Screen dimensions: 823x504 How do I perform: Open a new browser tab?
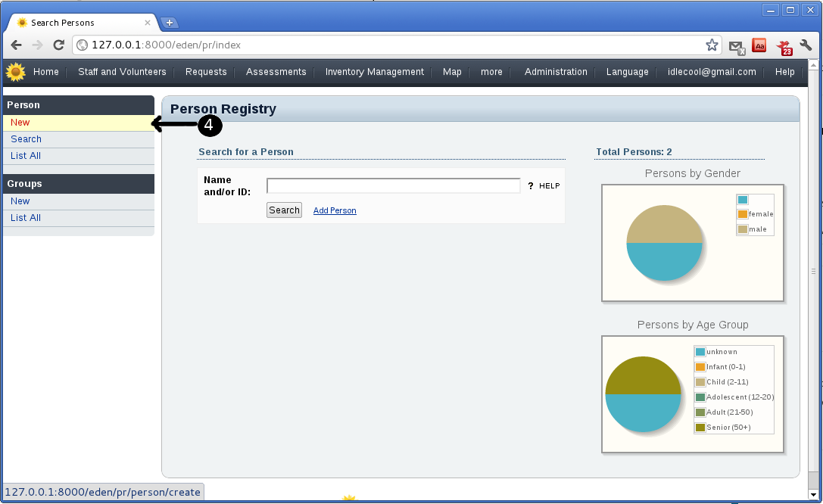[x=170, y=23]
